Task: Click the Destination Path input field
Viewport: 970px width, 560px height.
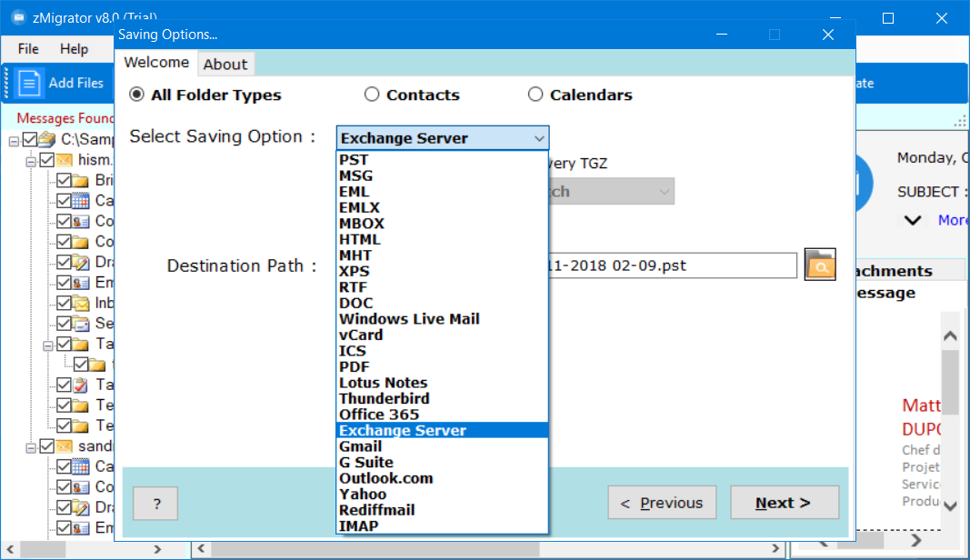Action: click(x=673, y=265)
